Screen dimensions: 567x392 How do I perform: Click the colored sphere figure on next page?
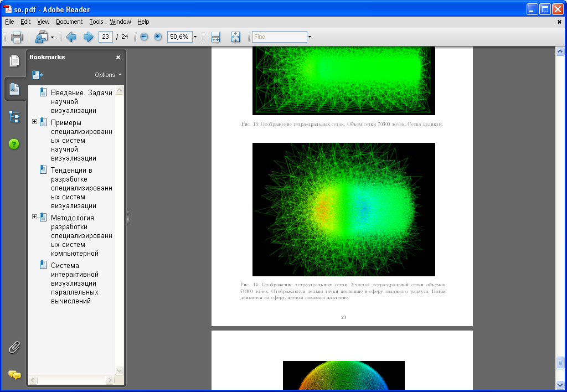pyautogui.click(x=343, y=375)
